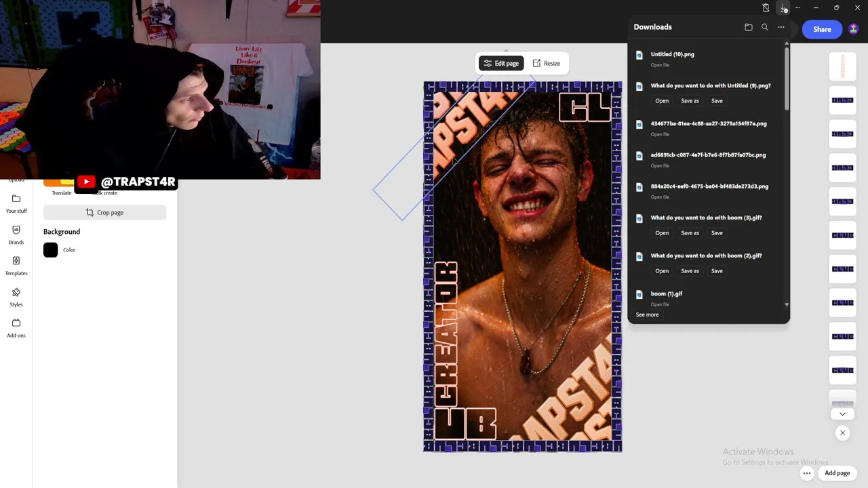Click Save as for Untitled (9).png
Viewport: 868px width, 488px height.
tap(690, 101)
